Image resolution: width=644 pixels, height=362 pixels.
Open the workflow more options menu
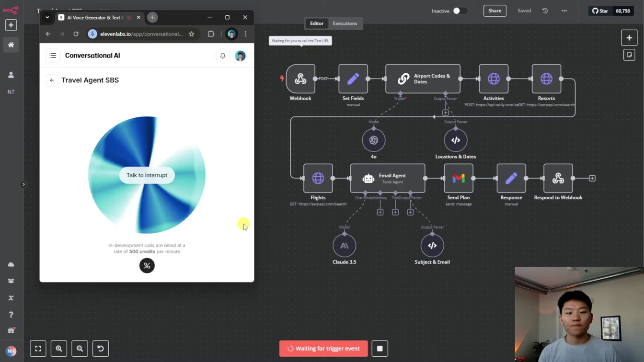pyautogui.click(x=564, y=11)
